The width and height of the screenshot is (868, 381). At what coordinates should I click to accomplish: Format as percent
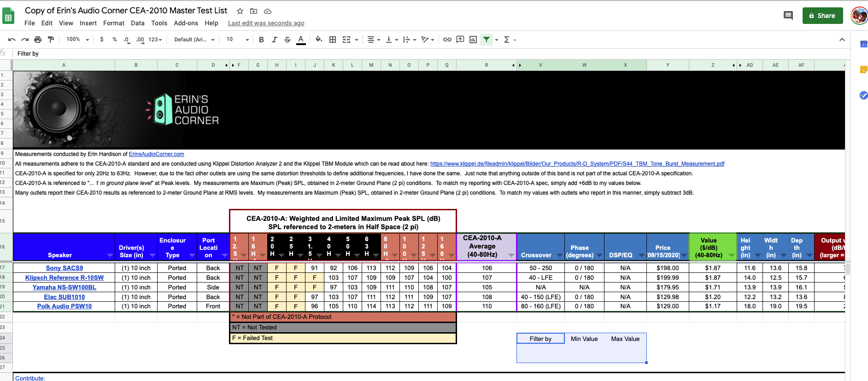115,40
